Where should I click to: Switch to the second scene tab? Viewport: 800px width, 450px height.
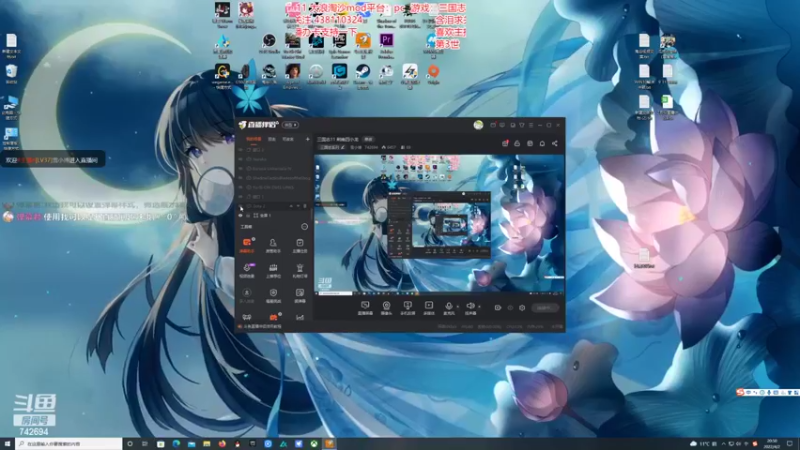[x=272, y=139]
